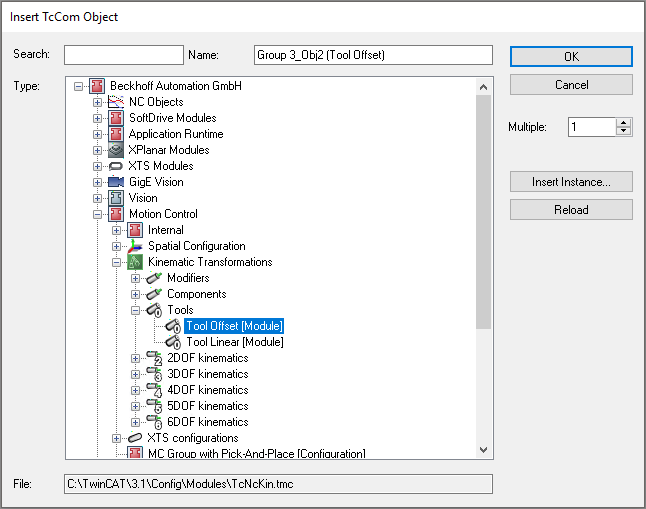The height and width of the screenshot is (509, 646).
Task: Increase the Multiple value with up arrow
Action: pos(624,123)
